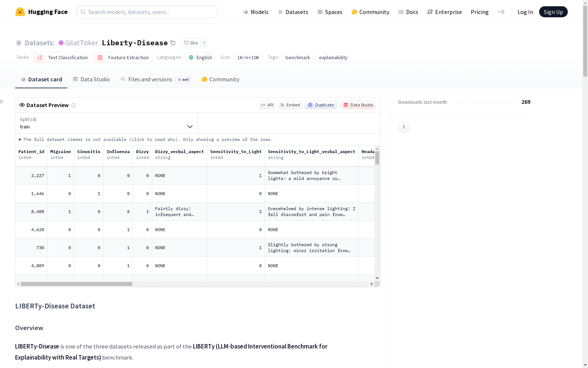
Task: Open Pricing in top navigation
Action: point(480,12)
